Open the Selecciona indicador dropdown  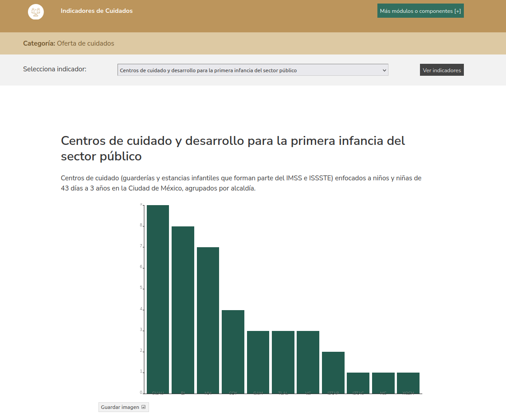click(x=253, y=70)
